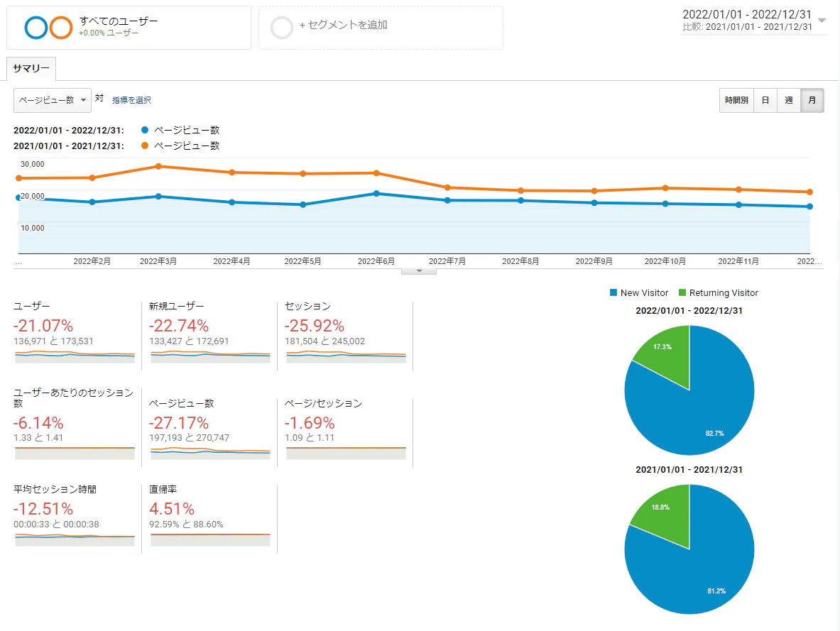Click the -21.07% ユーザー value
Viewport: 840px width, 631px height.
43,325
